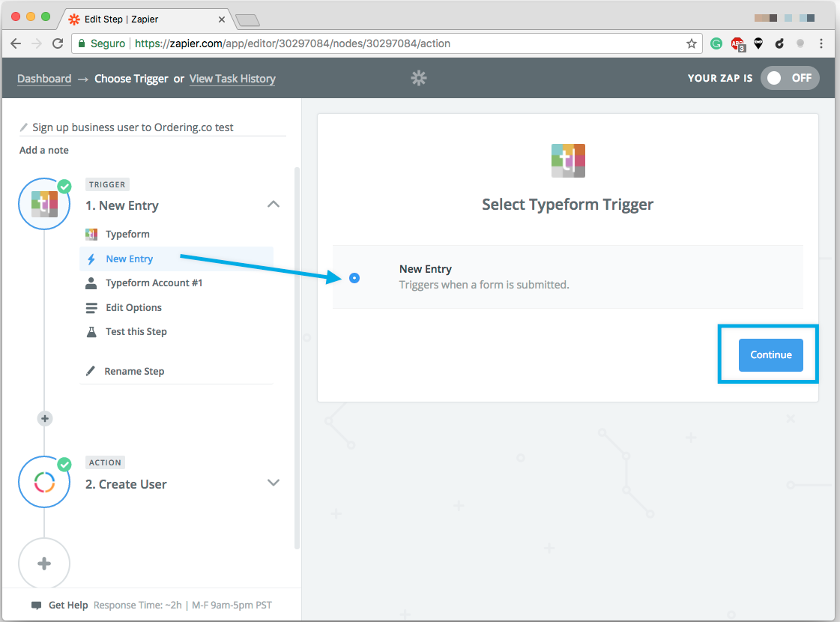Click the green lock Seguro indicator
This screenshot has height=622, width=840.
pos(102,43)
